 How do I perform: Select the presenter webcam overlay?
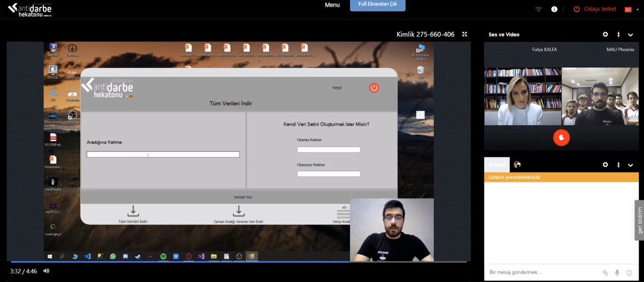[392, 230]
